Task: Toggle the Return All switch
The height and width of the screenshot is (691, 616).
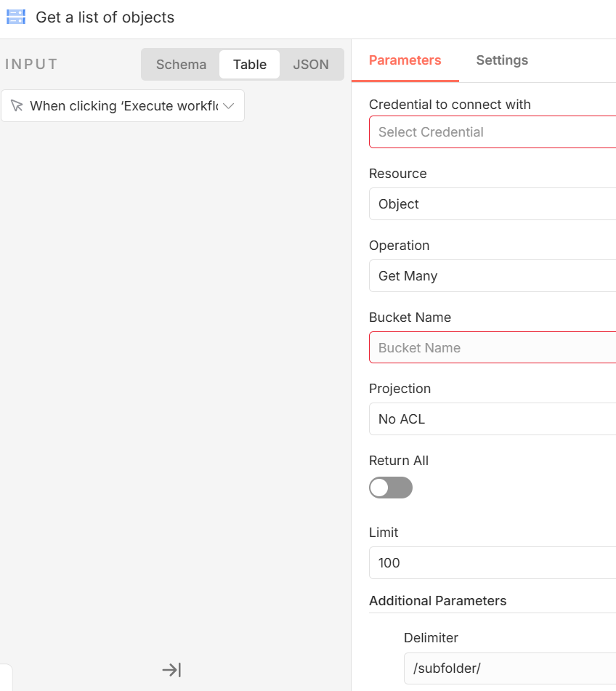Action: pyautogui.click(x=391, y=488)
